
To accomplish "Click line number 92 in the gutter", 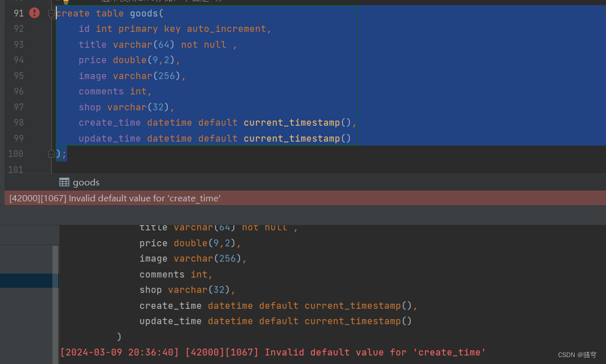I will pyautogui.click(x=19, y=29).
